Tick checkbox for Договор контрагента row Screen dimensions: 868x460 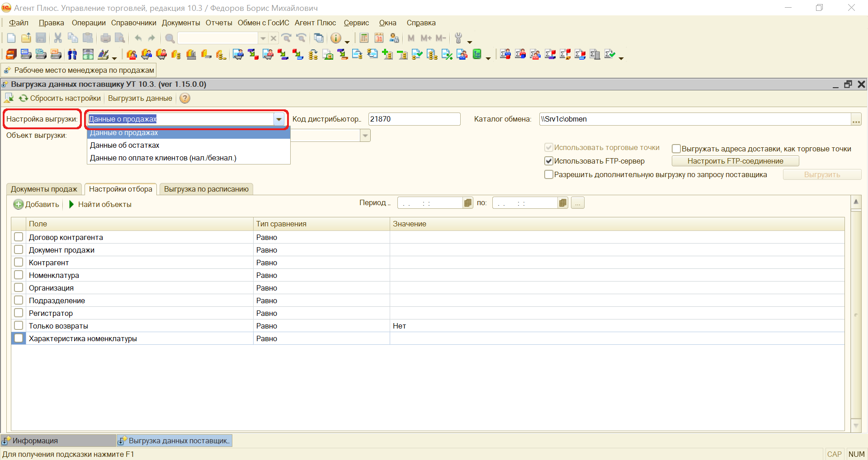point(19,237)
